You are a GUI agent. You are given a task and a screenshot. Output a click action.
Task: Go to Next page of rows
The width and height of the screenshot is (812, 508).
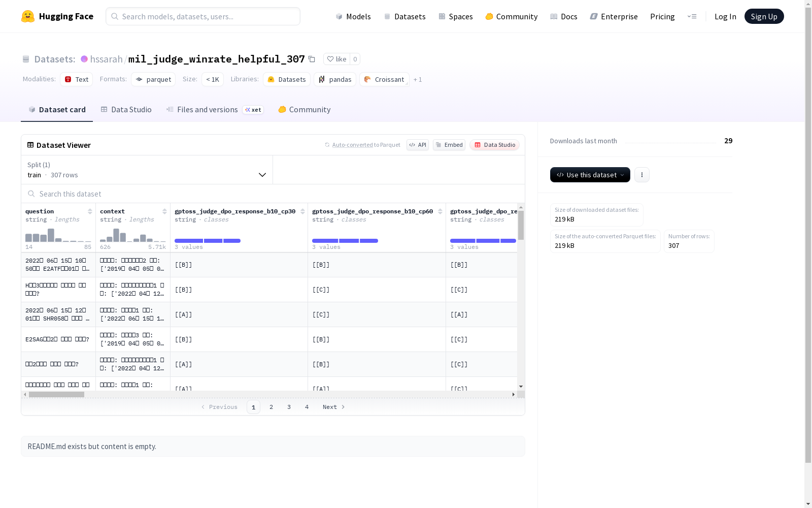coord(333,407)
